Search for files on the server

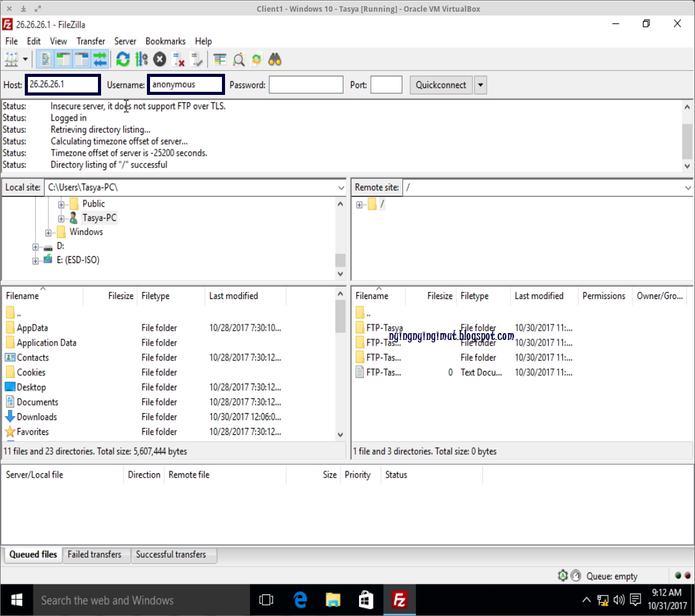click(275, 59)
